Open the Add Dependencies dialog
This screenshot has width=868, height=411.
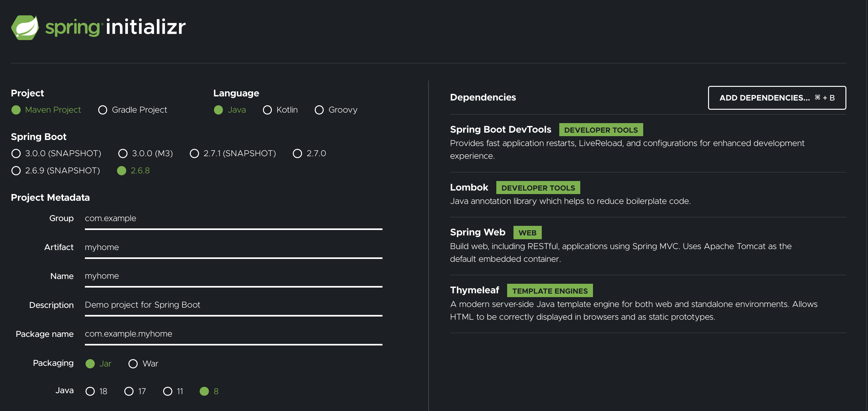pos(777,98)
